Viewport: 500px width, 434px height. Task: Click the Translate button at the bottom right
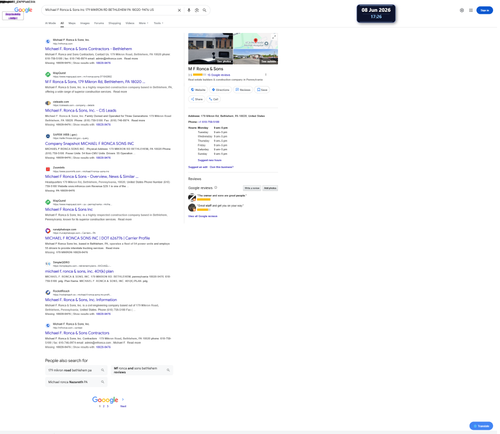click(x=481, y=426)
